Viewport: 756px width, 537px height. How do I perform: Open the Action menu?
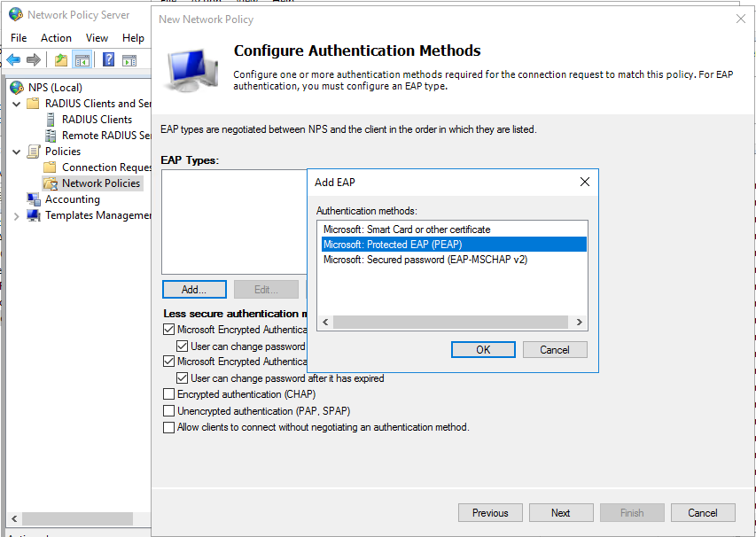coord(56,38)
